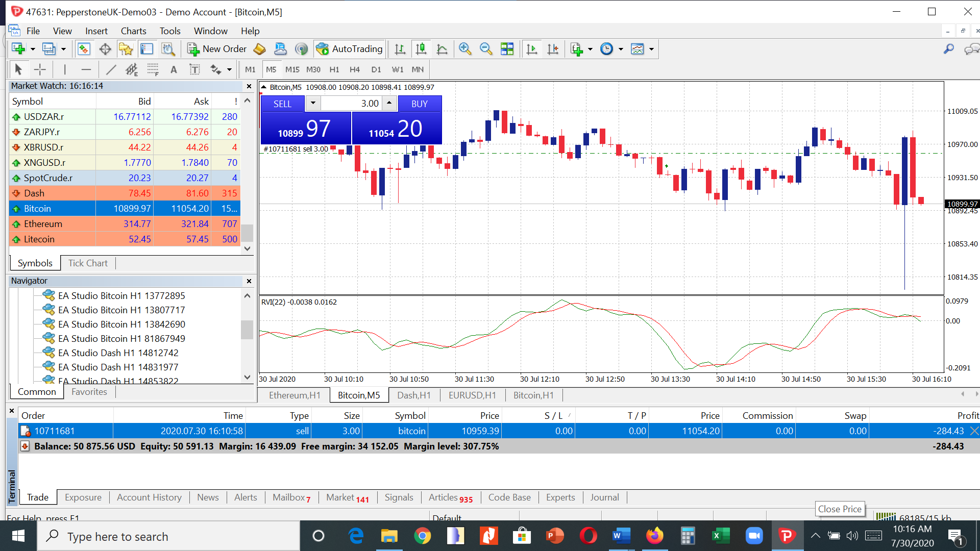This screenshot has width=980, height=551.
Task: Decrease the one-click volume with down arrow
Action: pos(313,104)
